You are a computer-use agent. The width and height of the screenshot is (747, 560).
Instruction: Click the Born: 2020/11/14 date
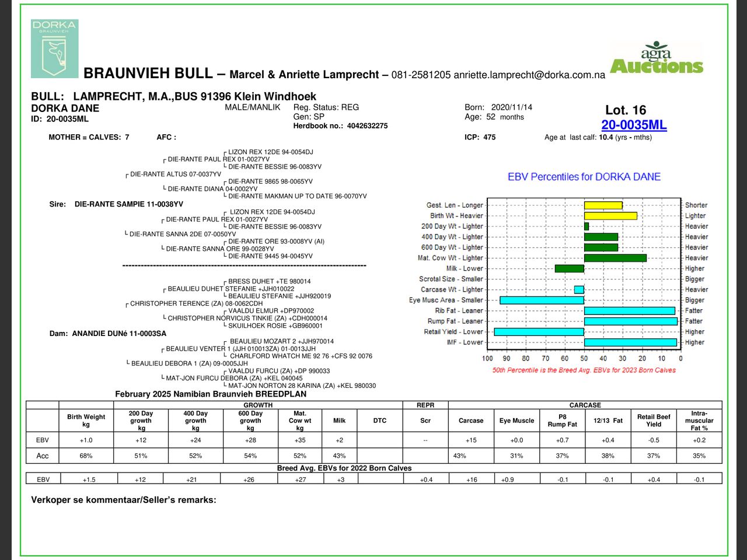(x=498, y=107)
